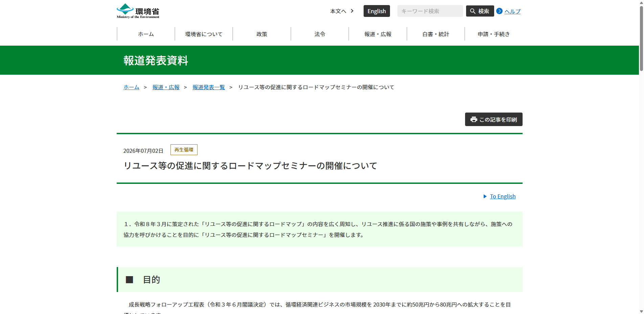Click the blue help arrow icon

[499, 11]
